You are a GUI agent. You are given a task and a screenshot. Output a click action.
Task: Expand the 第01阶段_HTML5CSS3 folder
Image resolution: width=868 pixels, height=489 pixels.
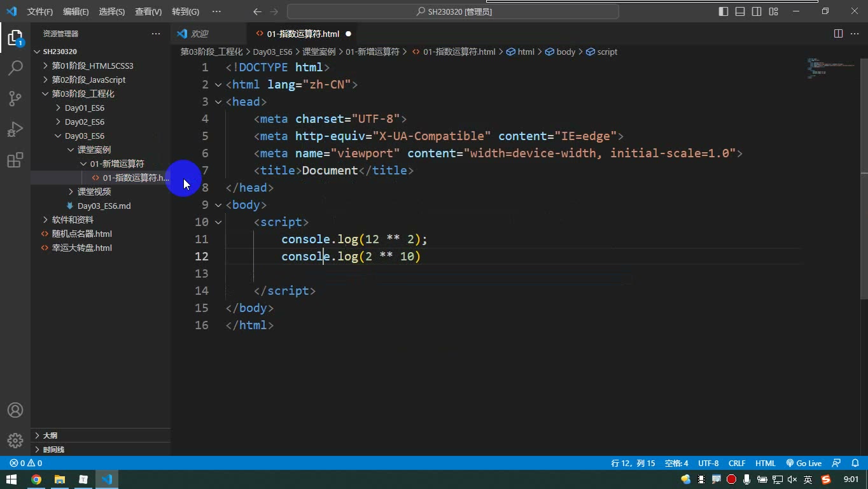coord(92,66)
